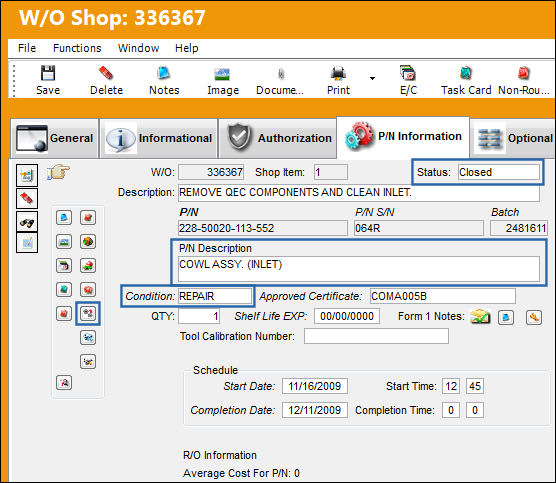Image resolution: width=556 pixels, height=483 pixels.
Task: Click the Batch field 2481611
Action: coord(519,228)
